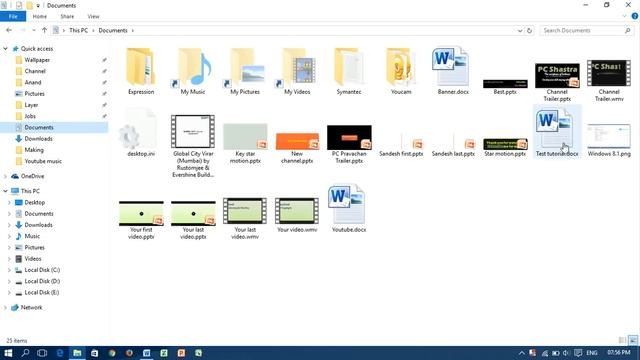The image size is (640, 360).
Task: Open the Symantec folder
Action: [349, 71]
